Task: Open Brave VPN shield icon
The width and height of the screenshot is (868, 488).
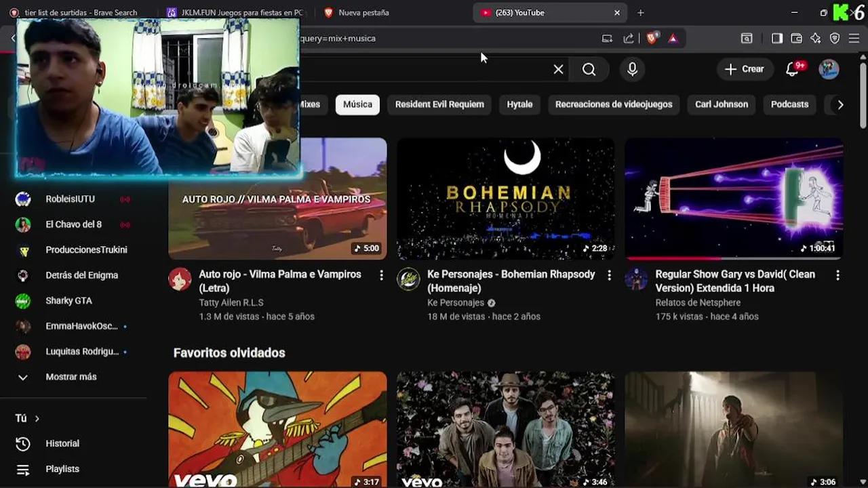Action: (x=835, y=39)
